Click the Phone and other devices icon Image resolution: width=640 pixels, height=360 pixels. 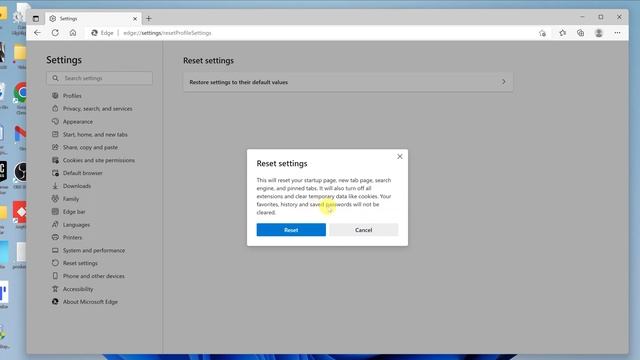(x=55, y=276)
